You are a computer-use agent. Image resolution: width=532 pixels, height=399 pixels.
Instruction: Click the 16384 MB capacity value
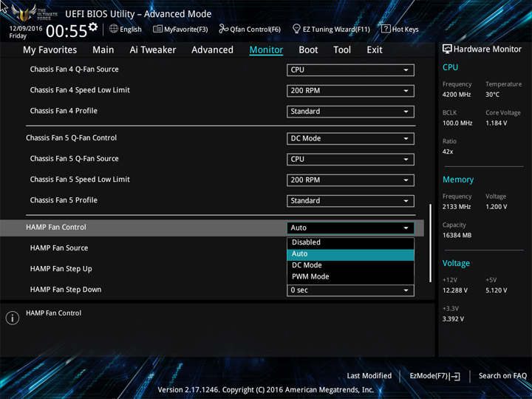pos(457,236)
